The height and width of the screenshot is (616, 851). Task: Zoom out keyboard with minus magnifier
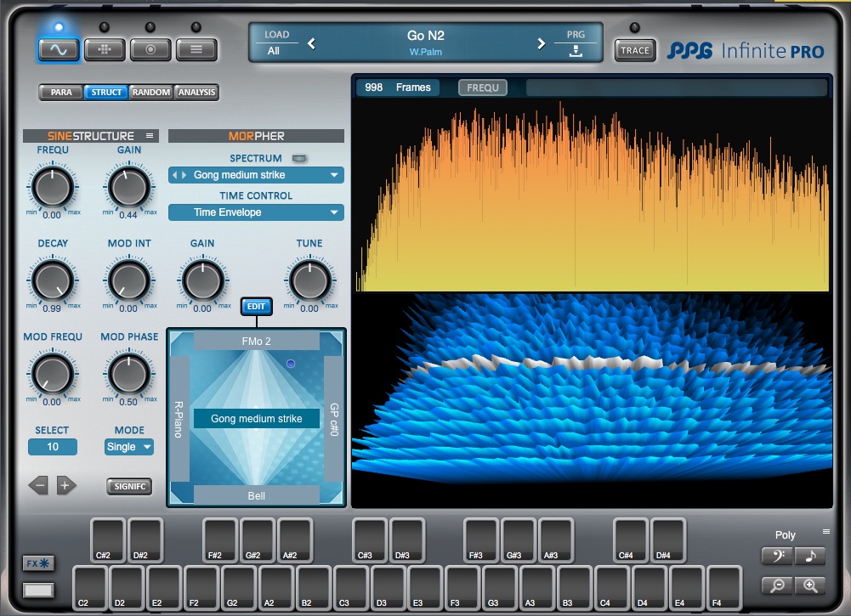coord(778,585)
